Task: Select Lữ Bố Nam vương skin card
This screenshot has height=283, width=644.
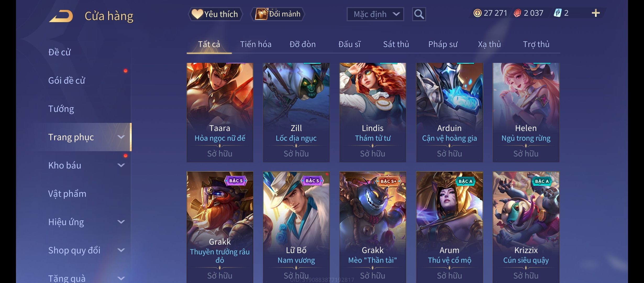Action: tap(296, 227)
